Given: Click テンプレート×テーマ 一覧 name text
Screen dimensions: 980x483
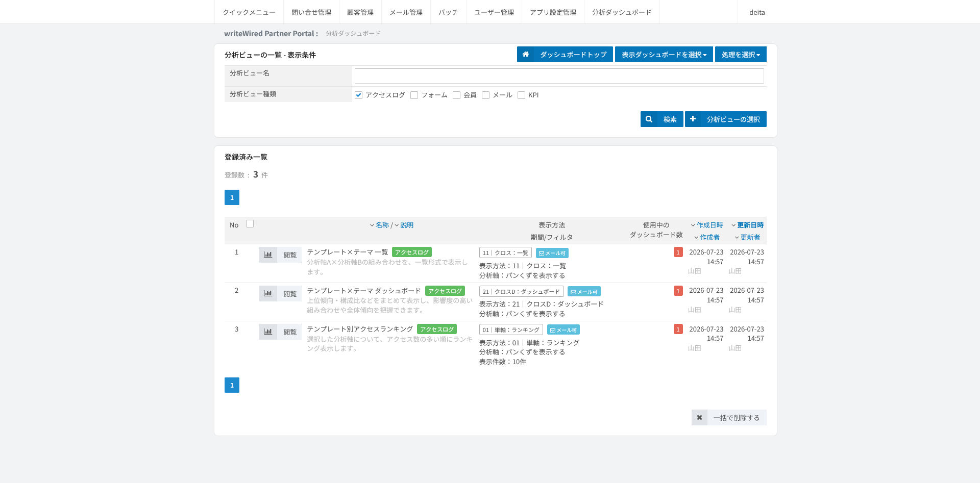Looking at the screenshot, I should click(x=347, y=252).
